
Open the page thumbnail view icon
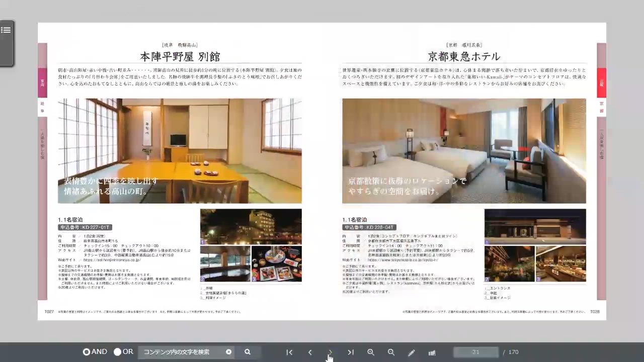(431, 352)
